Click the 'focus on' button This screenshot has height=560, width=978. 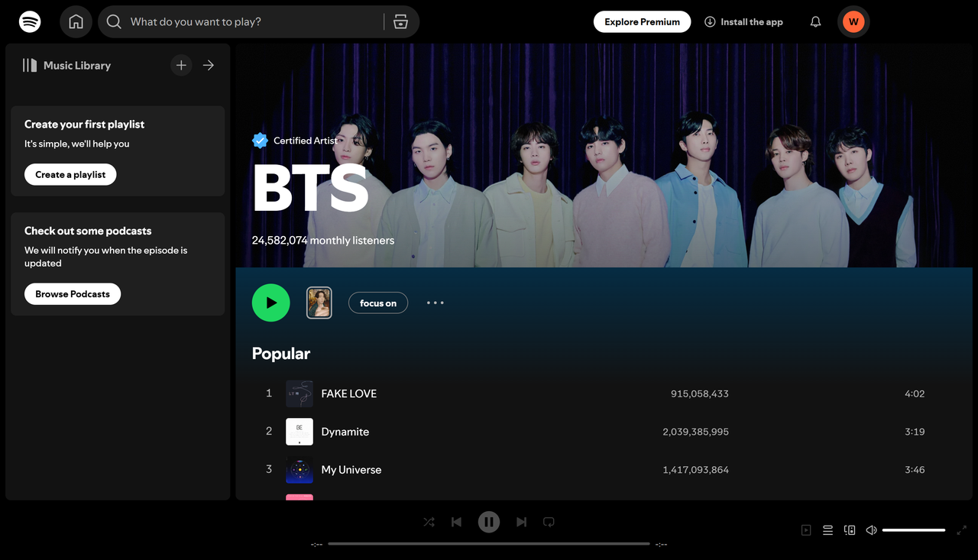click(x=378, y=303)
